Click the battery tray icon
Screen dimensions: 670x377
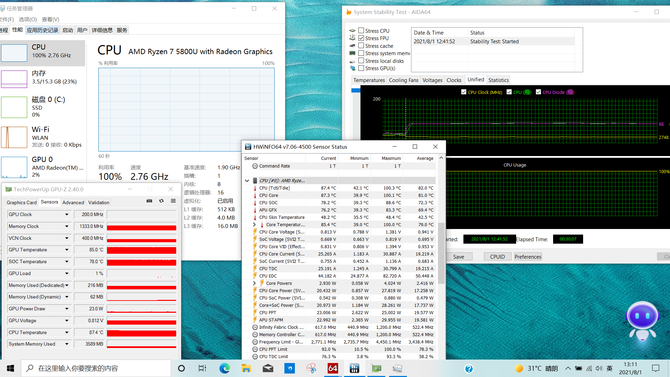[579, 368]
